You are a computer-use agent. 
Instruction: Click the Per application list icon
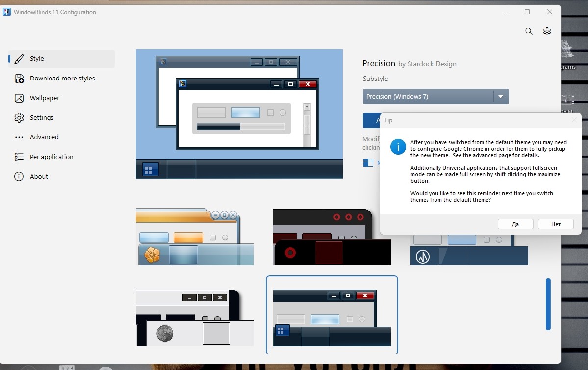pos(19,157)
